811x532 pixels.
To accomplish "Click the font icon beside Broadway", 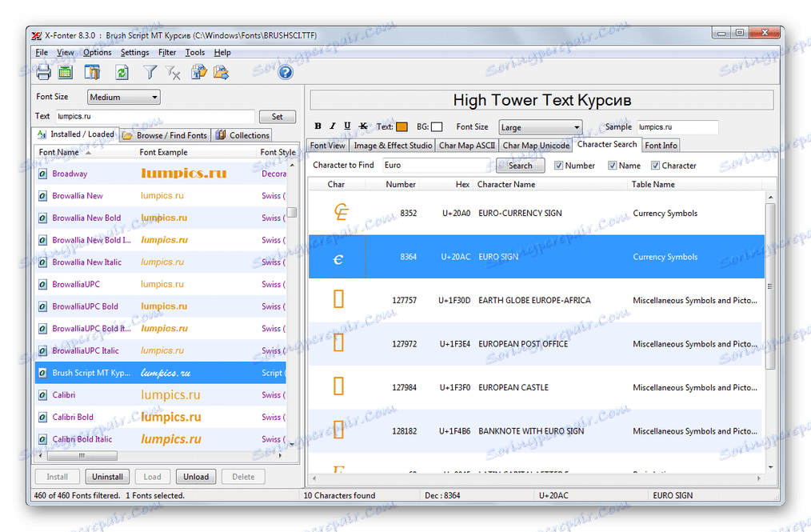I will (x=43, y=174).
